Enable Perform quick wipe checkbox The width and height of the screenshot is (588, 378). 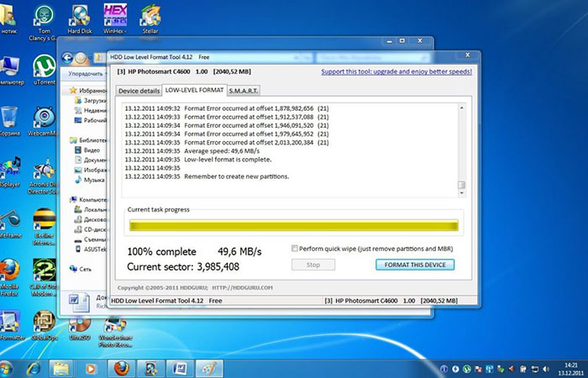pyautogui.click(x=295, y=249)
